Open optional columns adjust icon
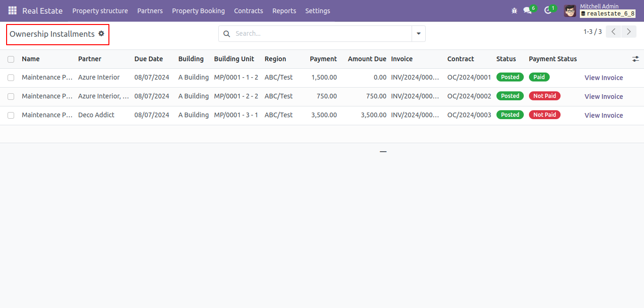Image resolution: width=644 pixels, height=308 pixels. click(x=636, y=59)
